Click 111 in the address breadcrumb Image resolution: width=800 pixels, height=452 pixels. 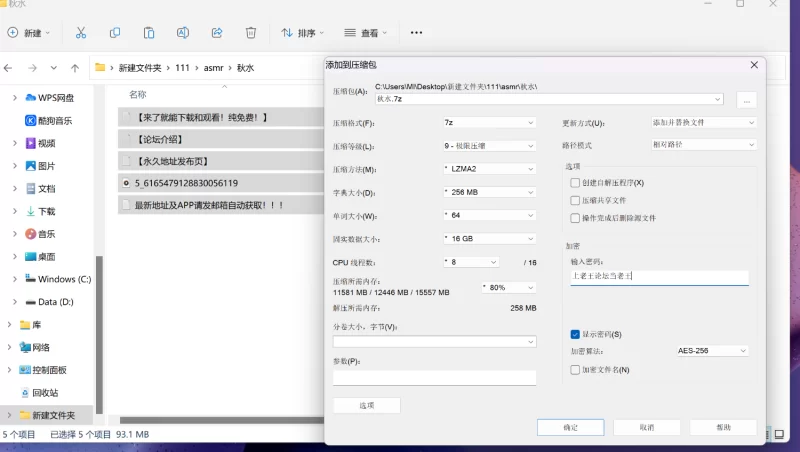coord(182,68)
